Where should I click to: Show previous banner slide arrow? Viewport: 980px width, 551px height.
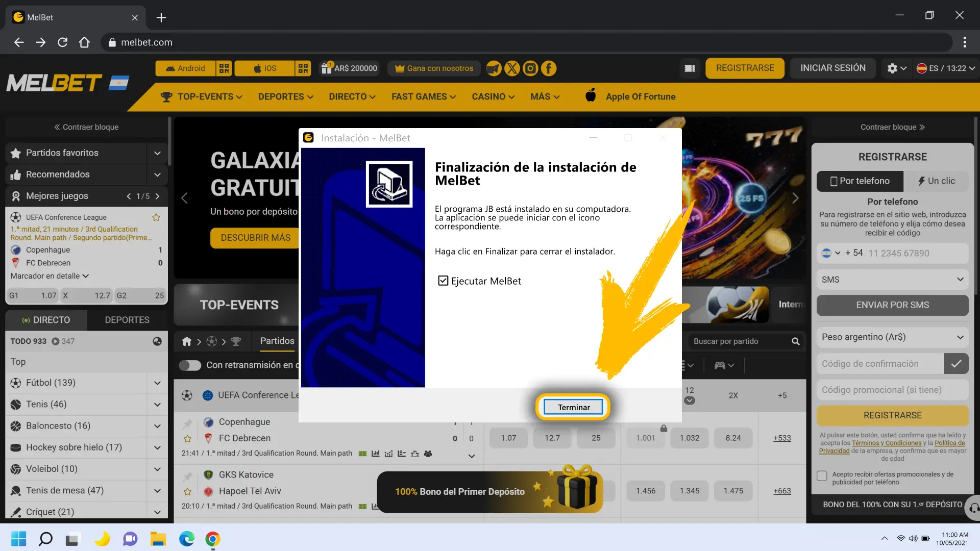click(x=184, y=198)
